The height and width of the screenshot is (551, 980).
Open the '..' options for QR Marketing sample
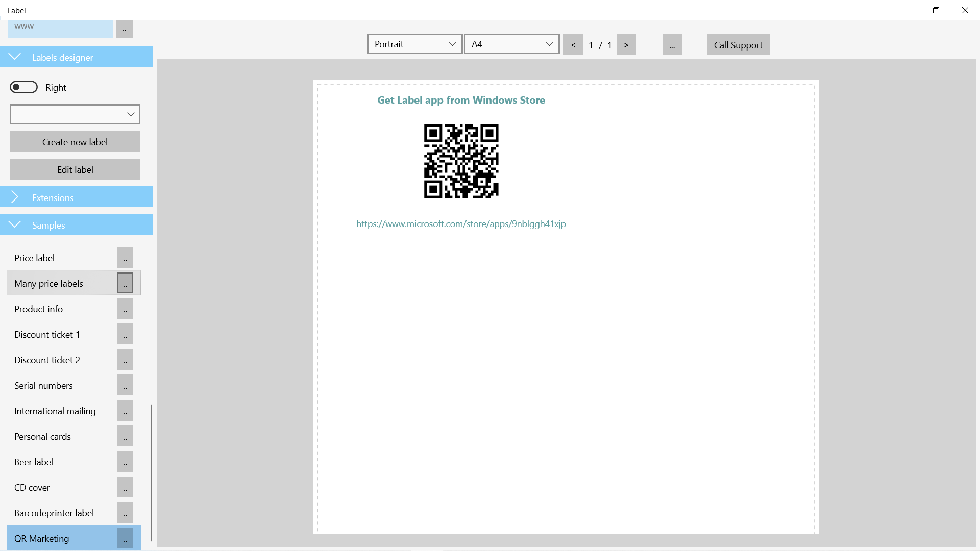[125, 538]
